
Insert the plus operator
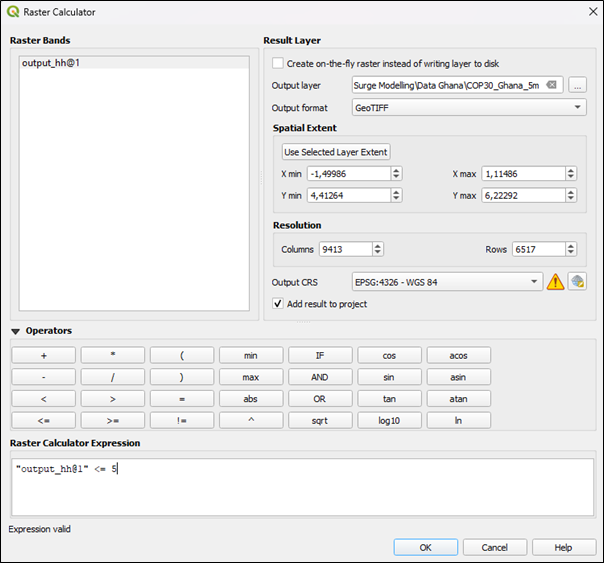pos(44,355)
